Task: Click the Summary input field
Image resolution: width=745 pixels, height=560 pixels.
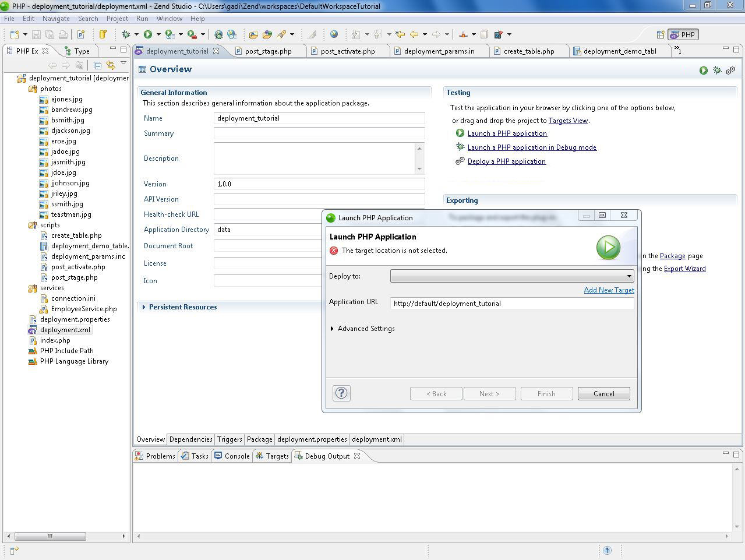Action: [x=319, y=133]
